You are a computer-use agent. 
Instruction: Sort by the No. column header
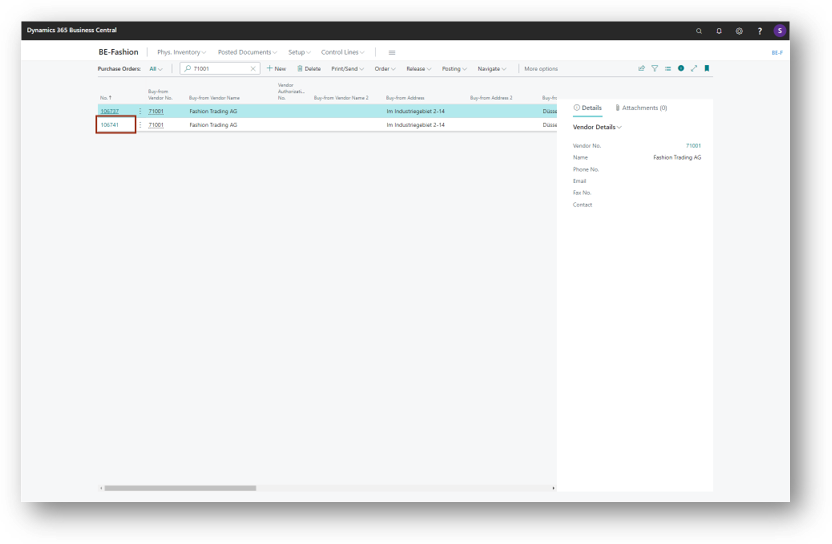point(106,98)
